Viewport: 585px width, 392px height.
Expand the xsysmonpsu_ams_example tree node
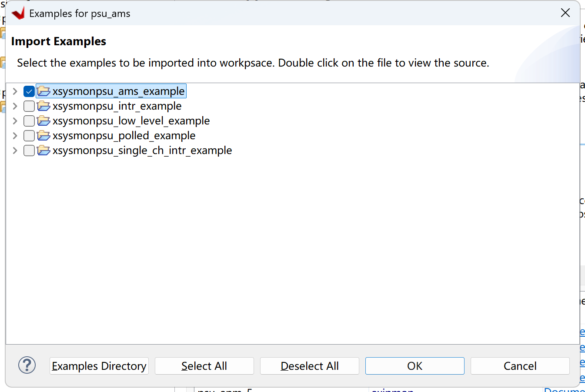[15, 91]
